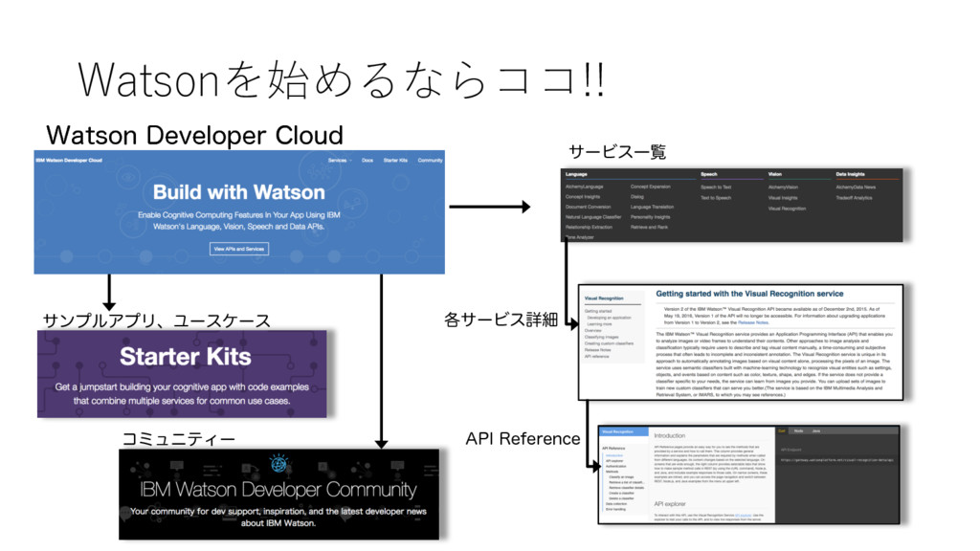This screenshot has height=551, width=980.
Task: Open Visual Insights service
Action: (783, 197)
